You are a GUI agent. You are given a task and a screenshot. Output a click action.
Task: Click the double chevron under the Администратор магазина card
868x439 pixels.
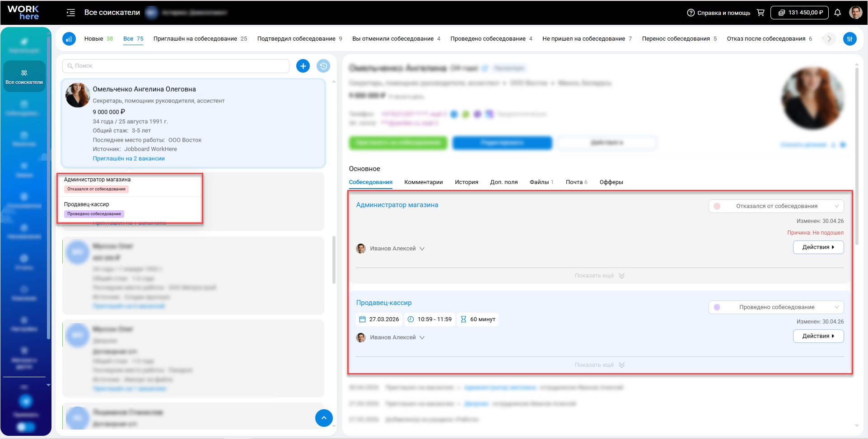622,276
